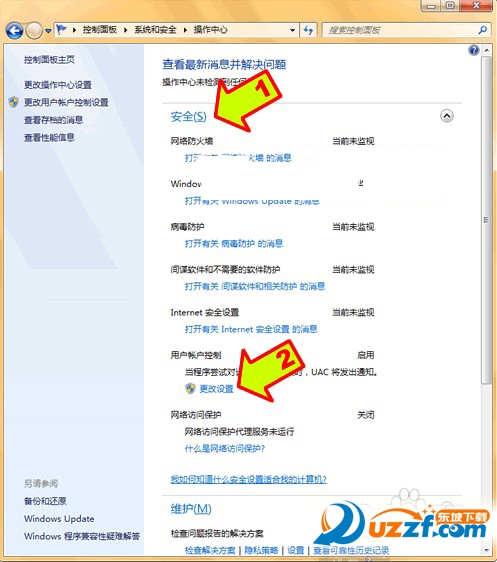The width and height of the screenshot is (497, 562).
Task: Select 操作中心 breadcrumb
Action: [211, 30]
